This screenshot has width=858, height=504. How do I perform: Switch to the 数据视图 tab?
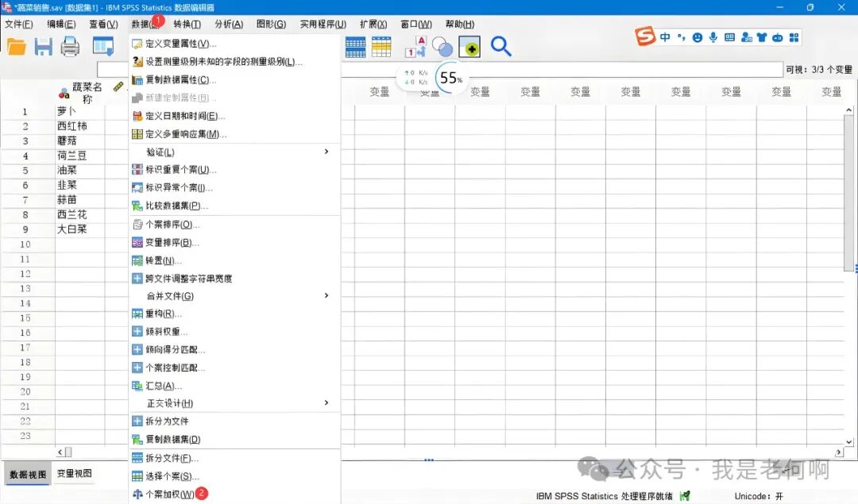pos(28,474)
